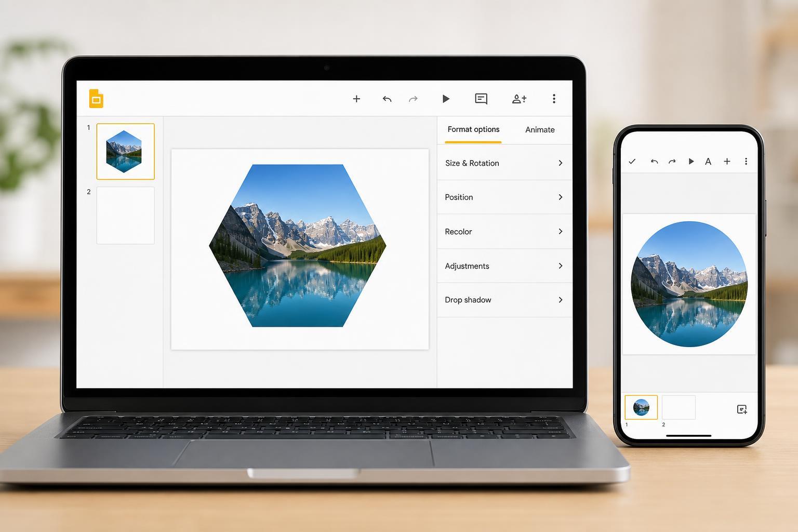Select slide 1 thumbnail on phone filmstrip
This screenshot has height=532, width=798.
pos(641,407)
